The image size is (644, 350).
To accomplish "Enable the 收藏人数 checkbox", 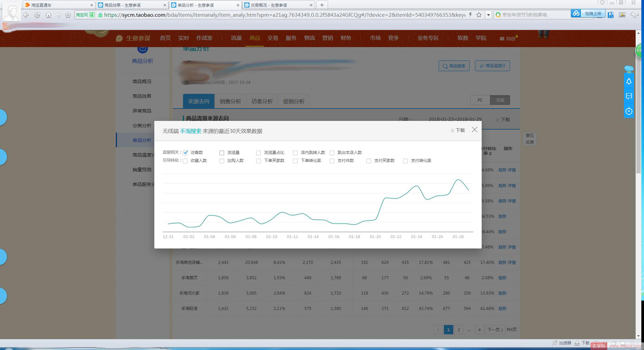I will coord(185,161).
